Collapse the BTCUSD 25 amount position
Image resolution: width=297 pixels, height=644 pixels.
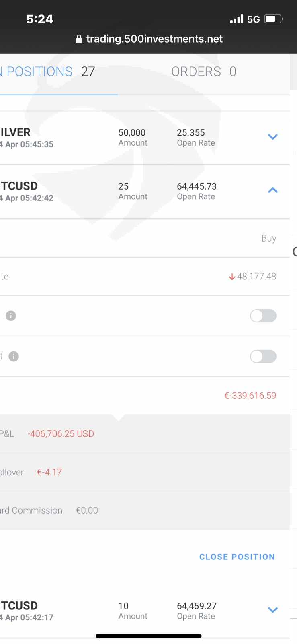point(273,190)
